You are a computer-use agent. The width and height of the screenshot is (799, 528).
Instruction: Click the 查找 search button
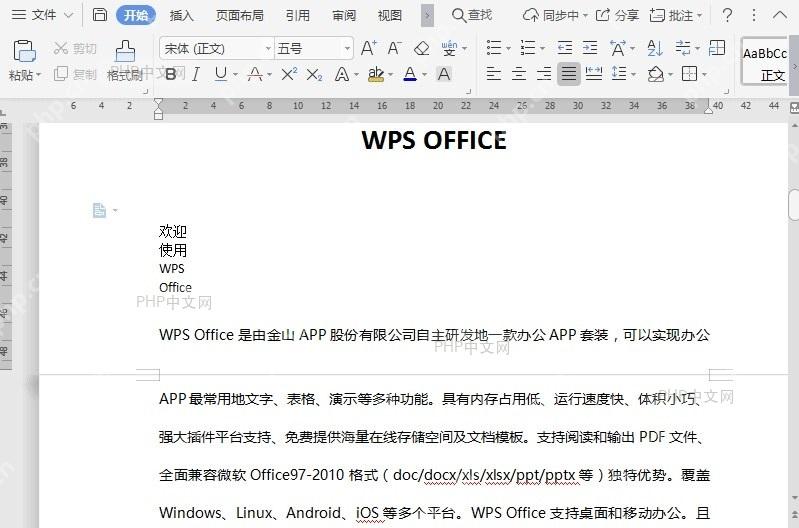coord(472,15)
